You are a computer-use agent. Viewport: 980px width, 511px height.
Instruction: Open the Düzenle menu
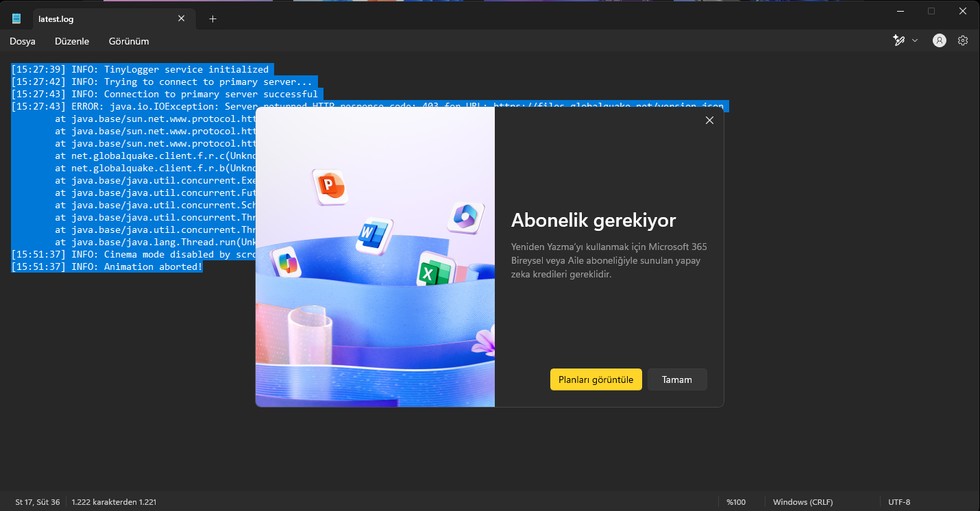[x=72, y=41]
